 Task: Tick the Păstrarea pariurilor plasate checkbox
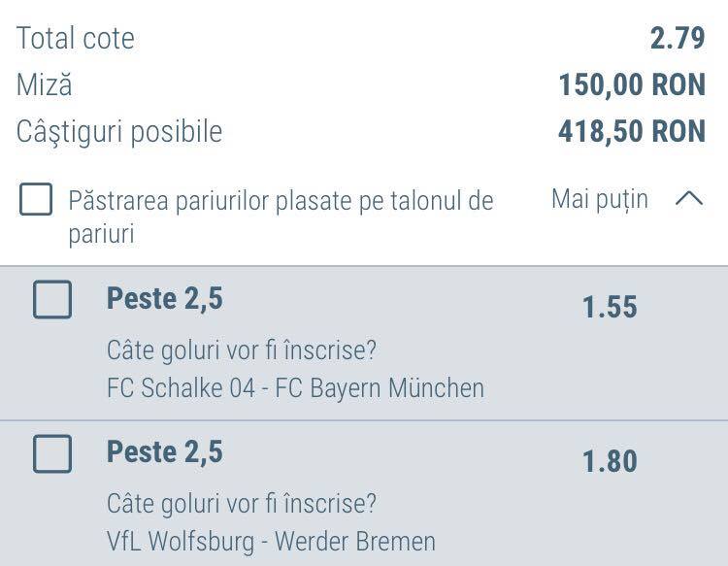point(36,199)
